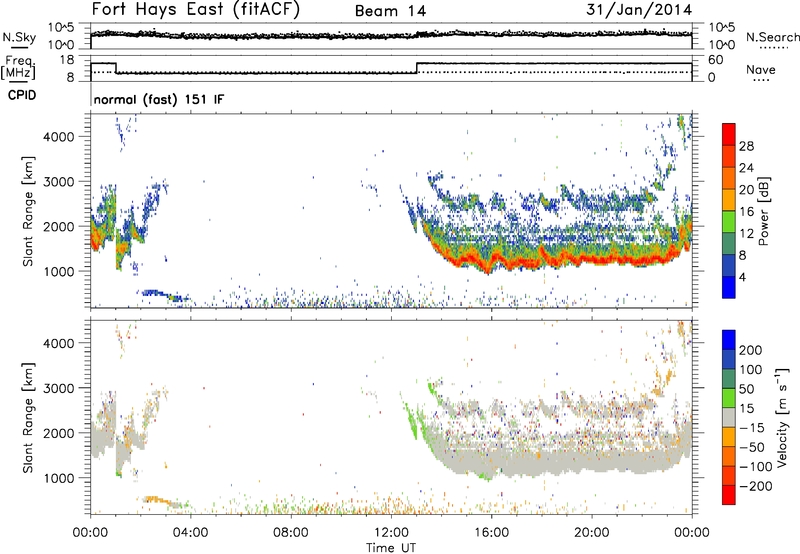Pick Power colorbar segment between 20 and 24

729,178
